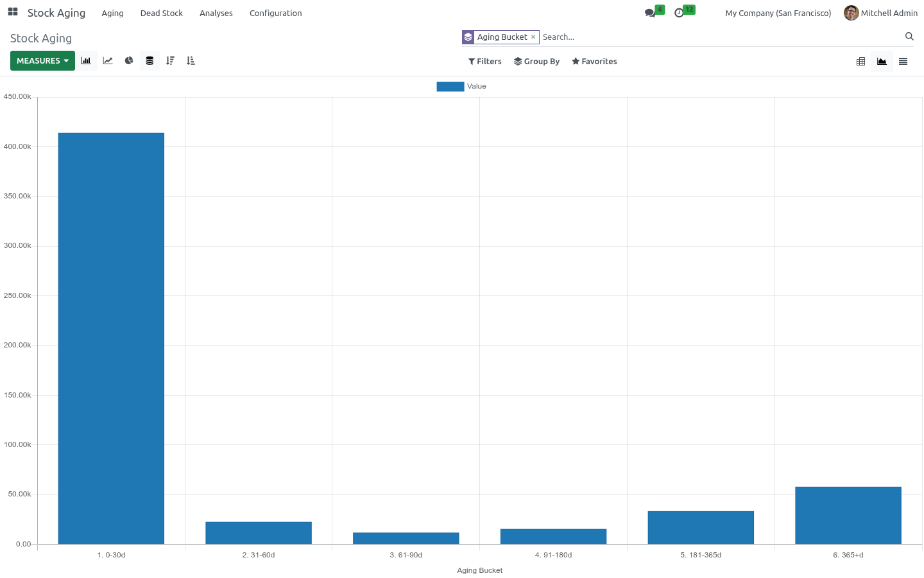Open the Favorites dropdown

point(595,62)
